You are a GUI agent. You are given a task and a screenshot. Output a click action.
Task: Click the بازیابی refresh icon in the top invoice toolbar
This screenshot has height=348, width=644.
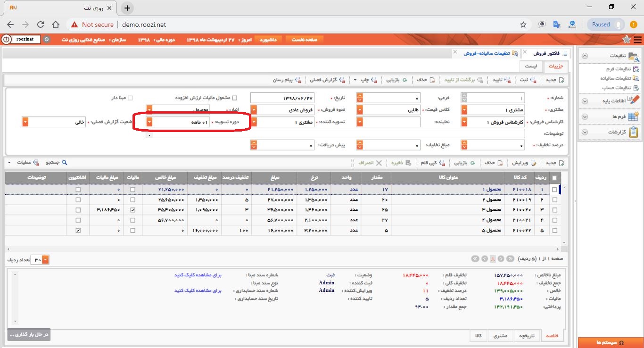404,80
